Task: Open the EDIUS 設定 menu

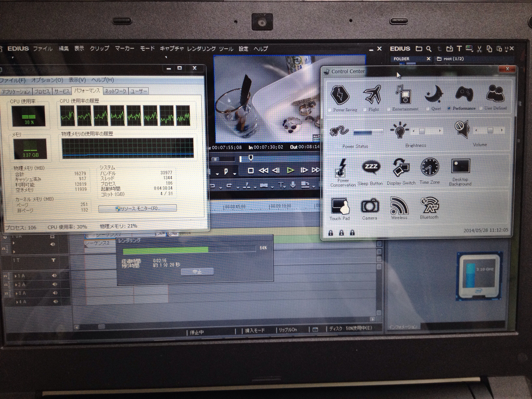Action: 243,49
